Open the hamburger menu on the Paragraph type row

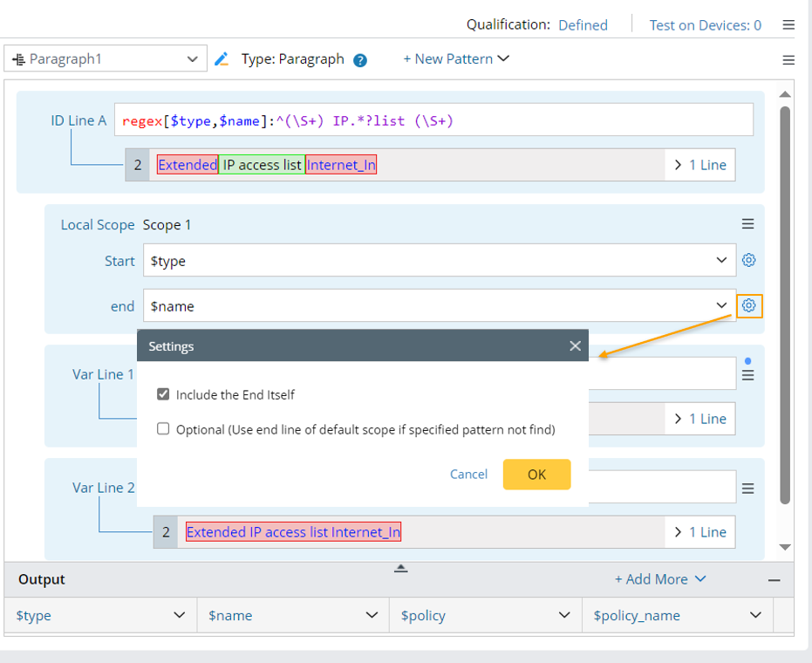pyautogui.click(x=788, y=60)
